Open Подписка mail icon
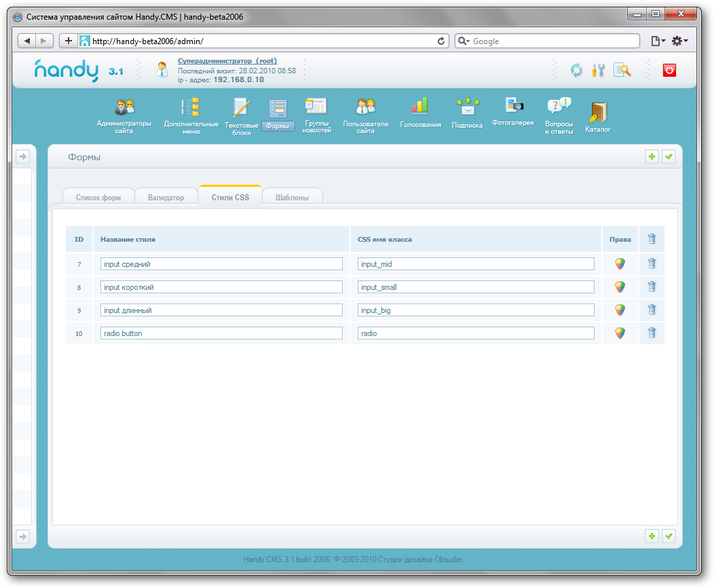Screen dimensions: 714x588 (467, 107)
